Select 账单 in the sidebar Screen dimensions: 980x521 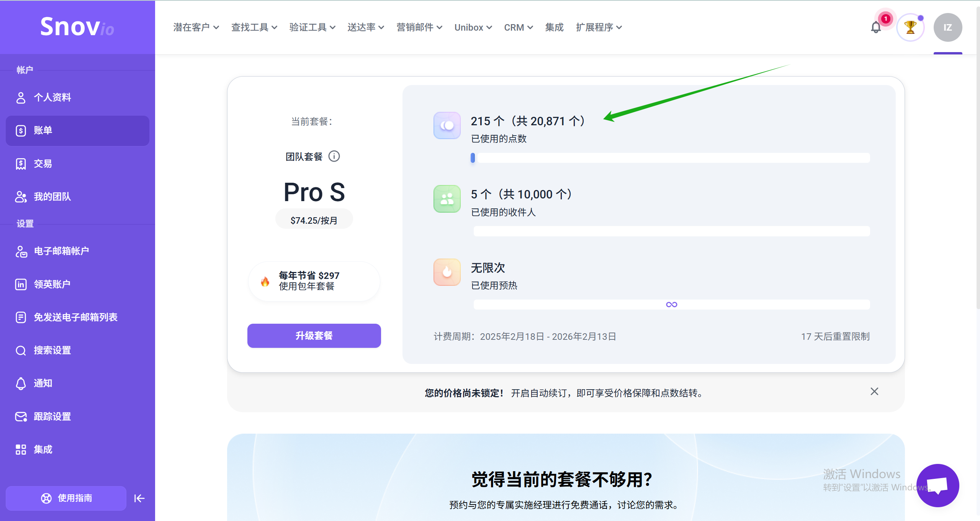(x=77, y=131)
